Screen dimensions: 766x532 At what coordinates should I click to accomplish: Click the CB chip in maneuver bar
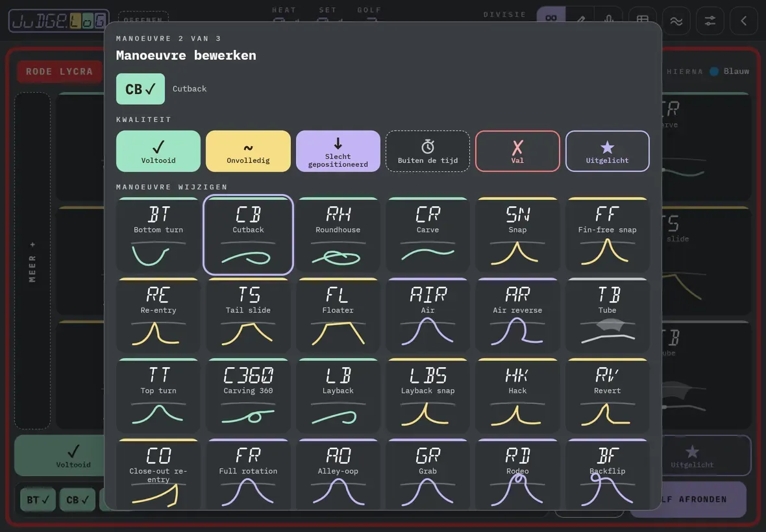coord(78,500)
